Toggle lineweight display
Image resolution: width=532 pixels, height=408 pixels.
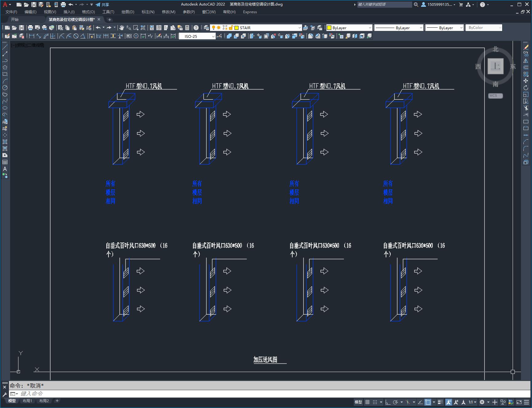point(440,402)
